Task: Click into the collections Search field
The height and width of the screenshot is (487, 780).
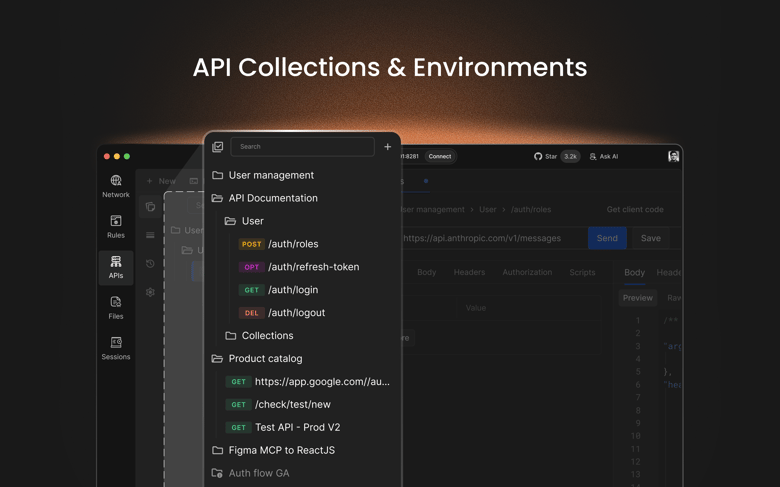Action: 302,147
